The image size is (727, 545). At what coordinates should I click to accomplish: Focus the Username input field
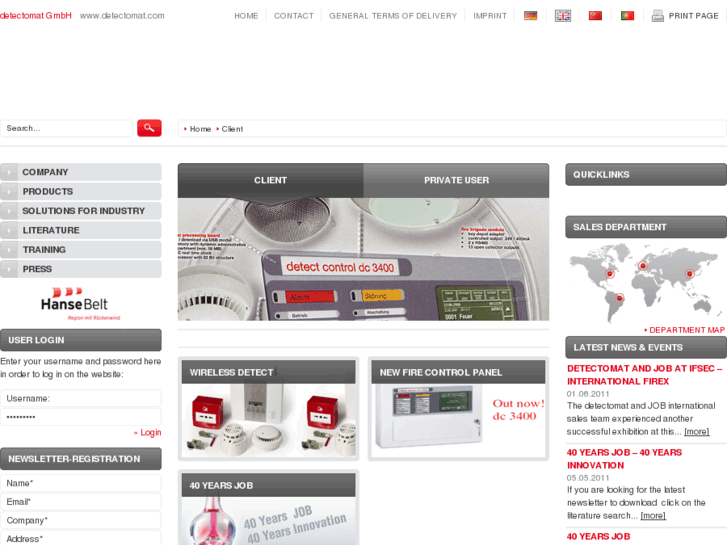pyautogui.click(x=81, y=398)
